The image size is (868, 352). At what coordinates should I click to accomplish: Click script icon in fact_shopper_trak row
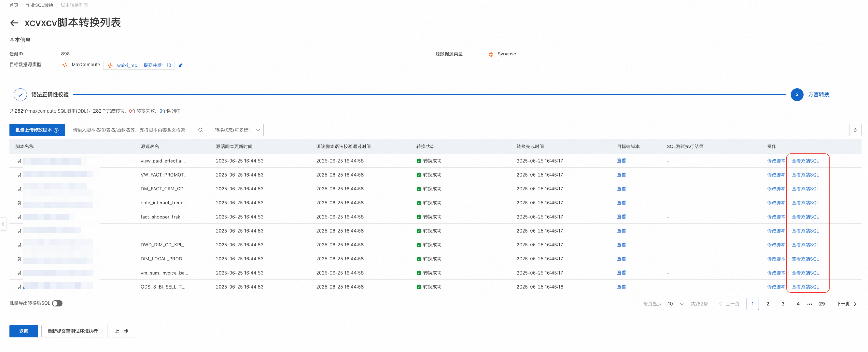[19, 217]
